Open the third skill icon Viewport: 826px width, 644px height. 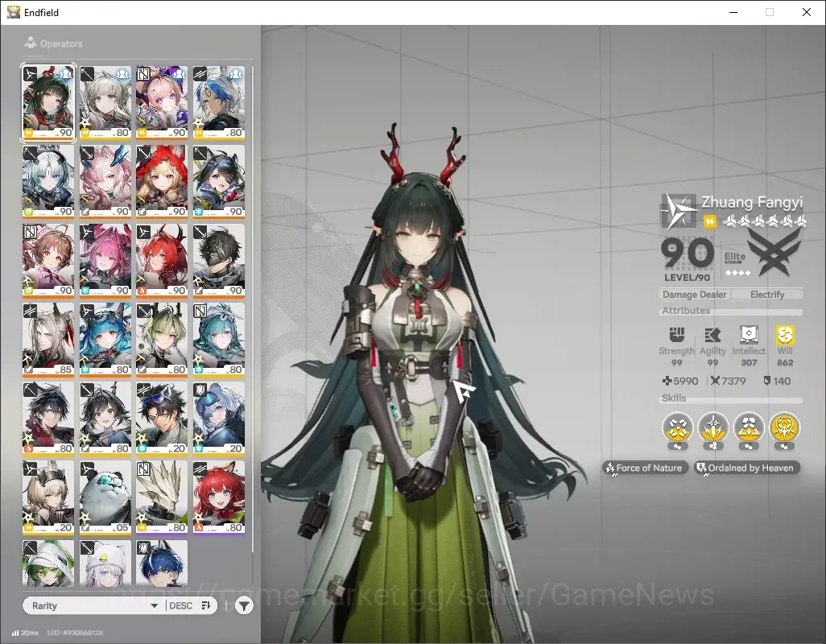point(749,427)
